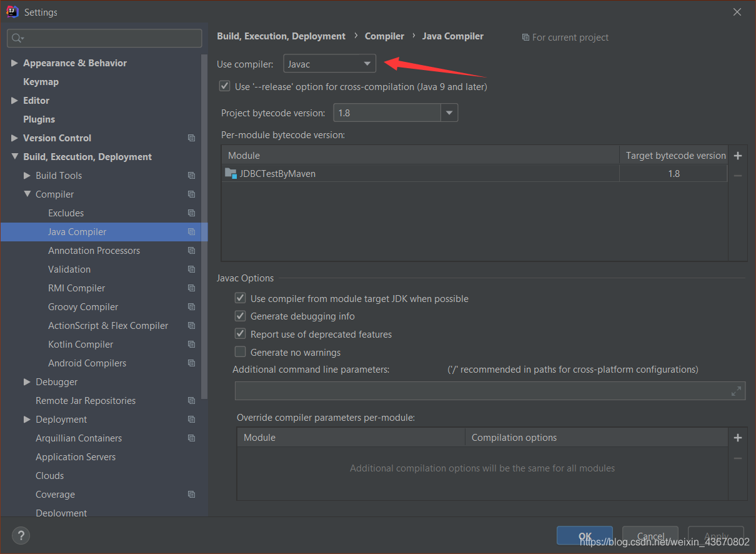
Task: Toggle '--release' option for cross-compilation checkbox
Action: (x=224, y=86)
